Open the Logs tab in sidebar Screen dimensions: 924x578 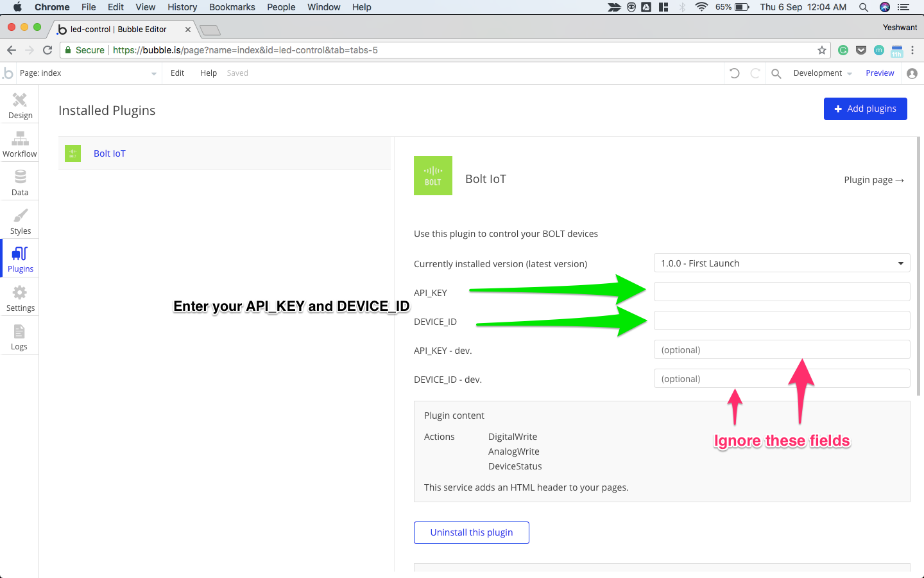pyautogui.click(x=20, y=337)
